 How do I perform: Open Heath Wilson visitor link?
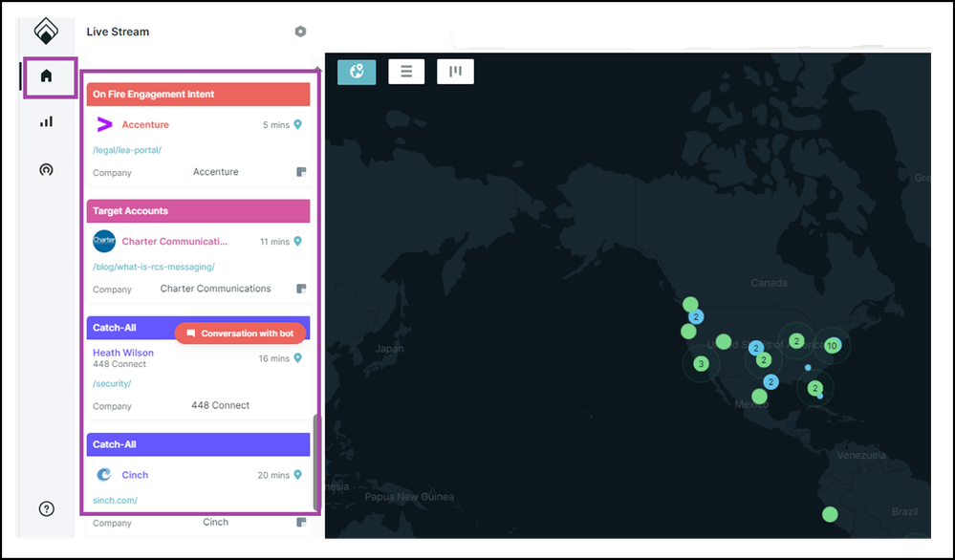[123, 353]
